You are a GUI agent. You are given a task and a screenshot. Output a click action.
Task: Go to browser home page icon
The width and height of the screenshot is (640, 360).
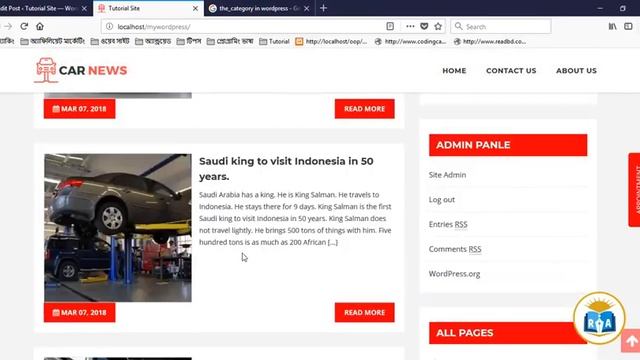[40, 27]
